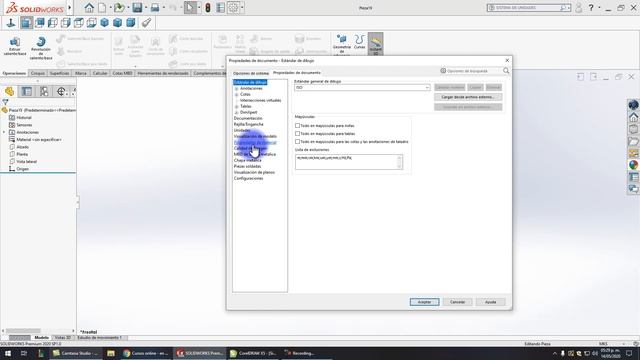
Task: Click Revolución de saliente/base tool
Action: [x=41, y=48]
